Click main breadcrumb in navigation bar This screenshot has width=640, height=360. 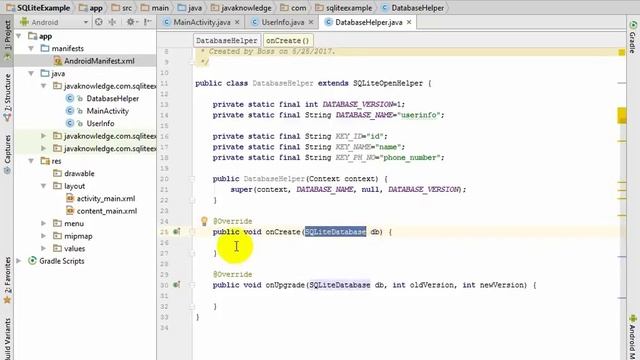click(155, 8)
